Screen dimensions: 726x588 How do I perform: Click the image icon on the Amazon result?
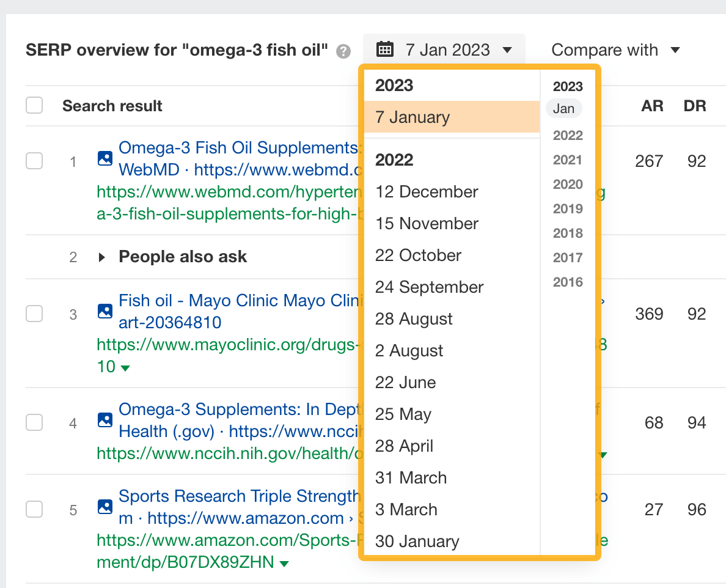coord(105,506)
